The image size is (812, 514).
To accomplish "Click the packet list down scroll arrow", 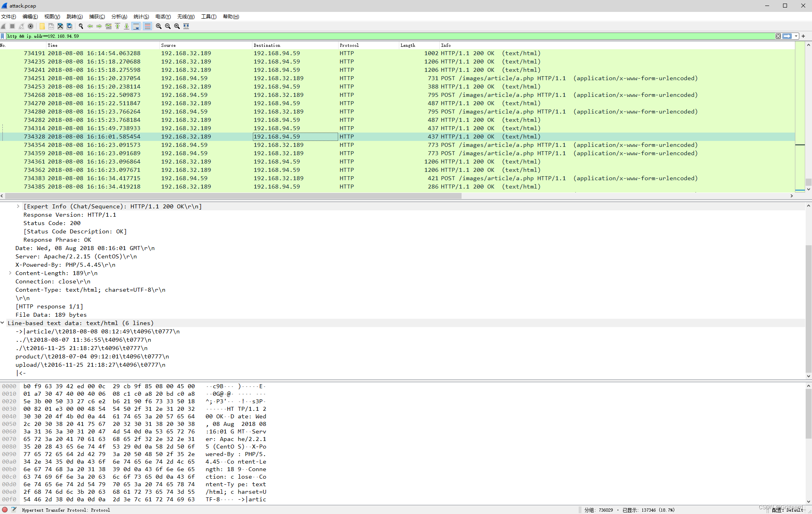I will click(808, 190).
